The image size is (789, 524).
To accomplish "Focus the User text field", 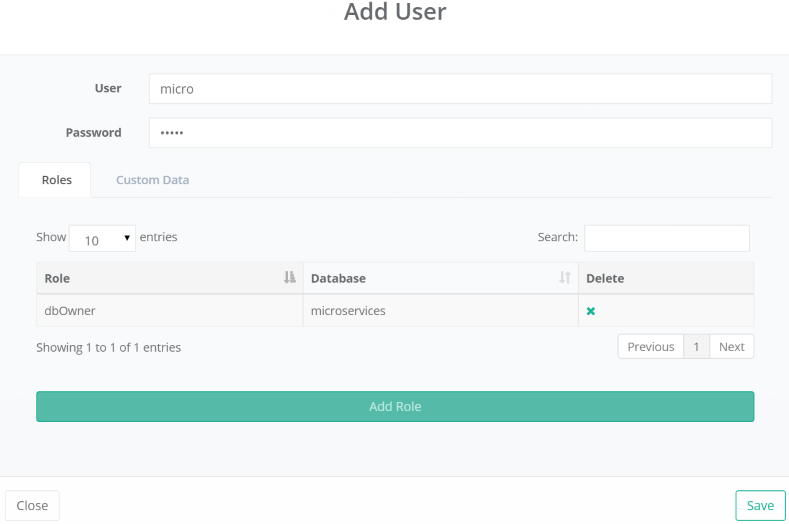I will tap(460, 89).
